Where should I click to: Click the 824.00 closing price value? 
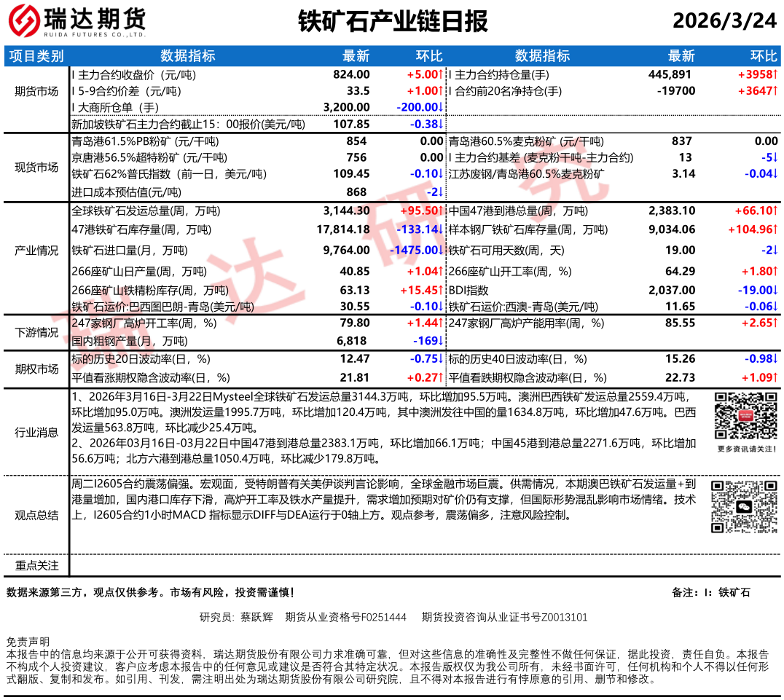[x=351, y=74]
